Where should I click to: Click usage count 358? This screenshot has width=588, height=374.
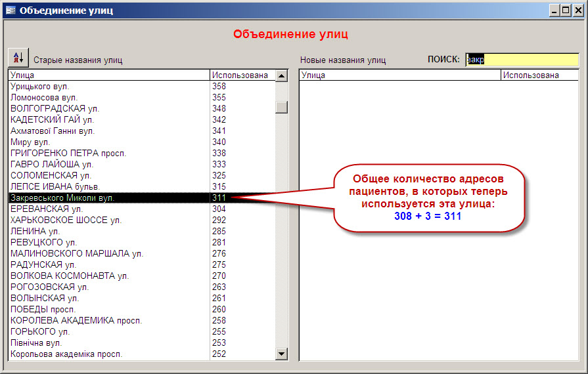coord(219,86)
